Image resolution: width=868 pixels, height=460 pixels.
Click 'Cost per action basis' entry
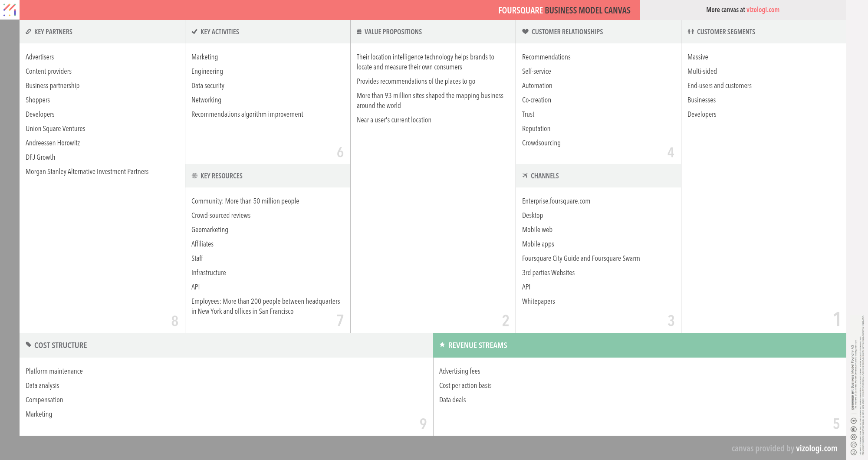(465, 385)
